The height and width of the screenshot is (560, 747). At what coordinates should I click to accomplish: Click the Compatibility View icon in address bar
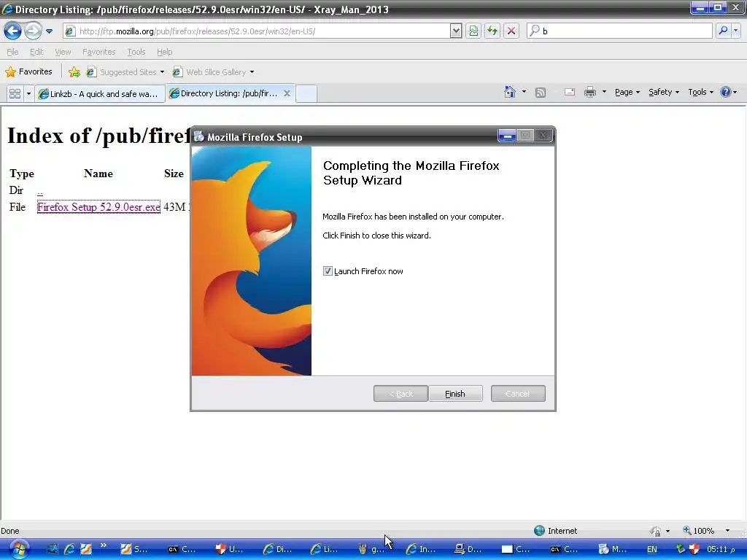pyautogui.click(x=473, y=31)
